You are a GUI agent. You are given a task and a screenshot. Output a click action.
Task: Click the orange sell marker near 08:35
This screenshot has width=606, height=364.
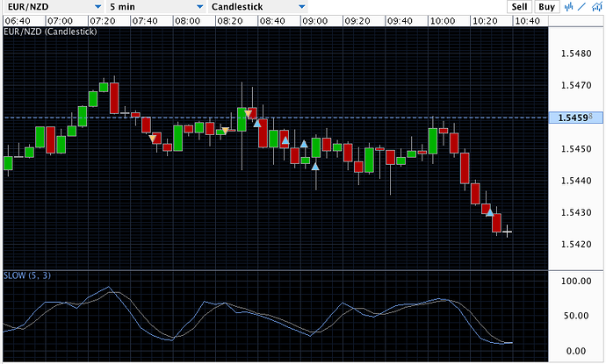pyautogui.click(x=249, y=113)
